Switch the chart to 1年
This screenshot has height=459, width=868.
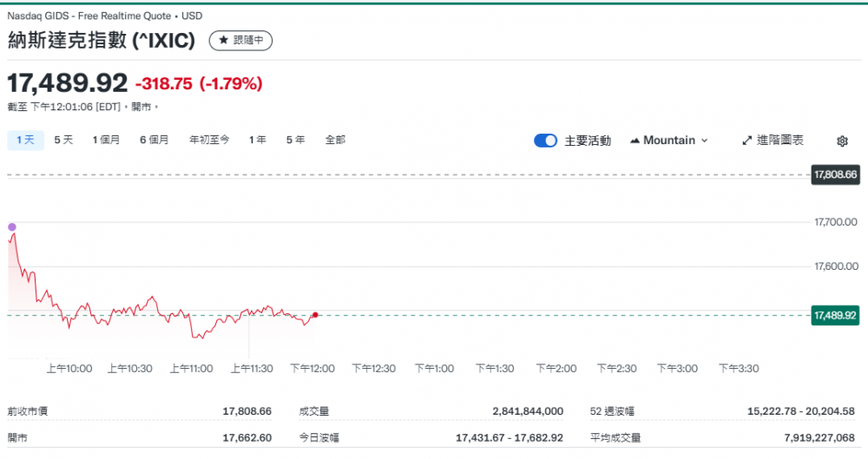pos(257,140)
